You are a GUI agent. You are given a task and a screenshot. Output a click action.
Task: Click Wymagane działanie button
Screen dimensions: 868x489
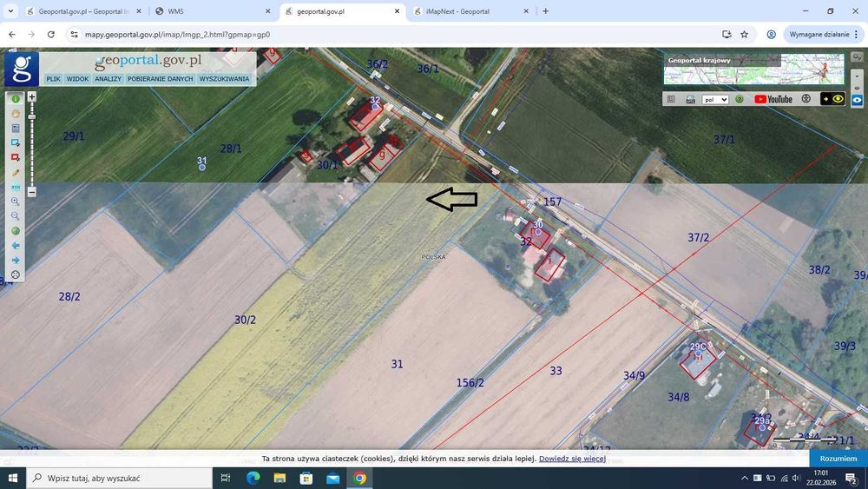(823, 35)
